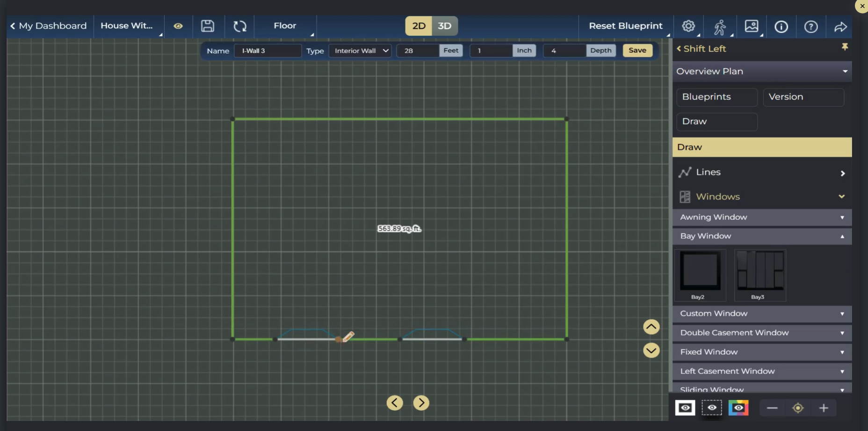Screen dimensions: 868x431
Task: Save the blueprint with floppy disk icon
Action: coord(208,26)
